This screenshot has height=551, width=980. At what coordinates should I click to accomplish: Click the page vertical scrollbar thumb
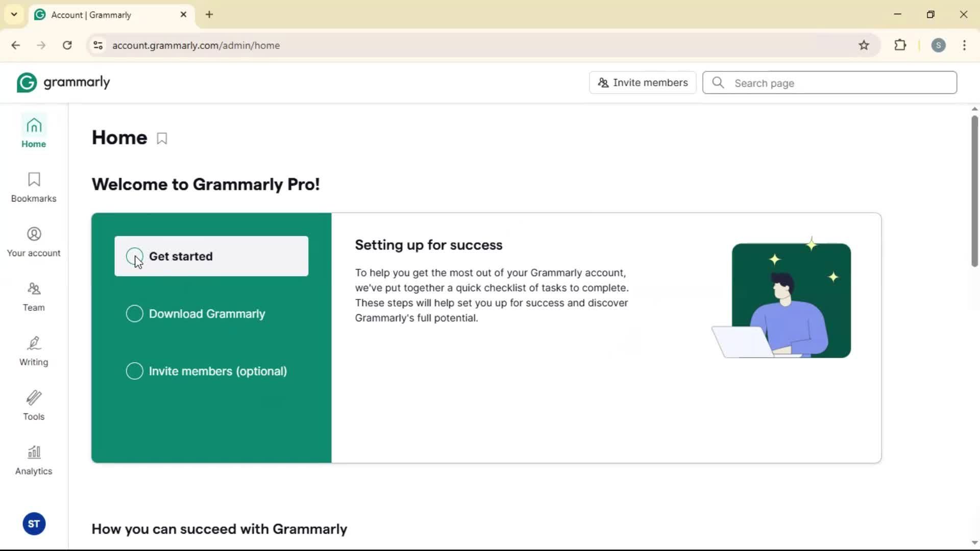tap(974, 191)
